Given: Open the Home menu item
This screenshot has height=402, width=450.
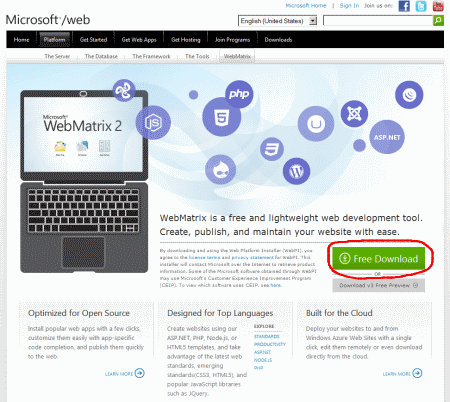Looking at the screenshot, I should 21,40.
